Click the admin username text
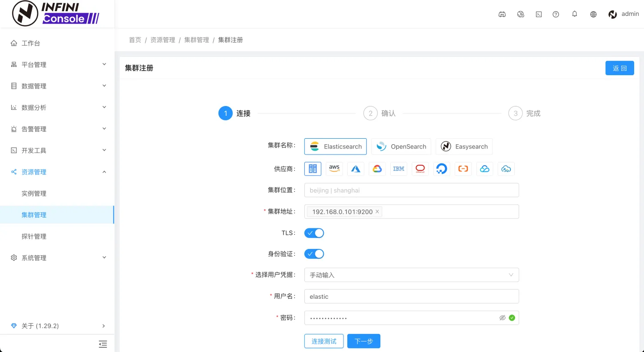 (630, 14)
